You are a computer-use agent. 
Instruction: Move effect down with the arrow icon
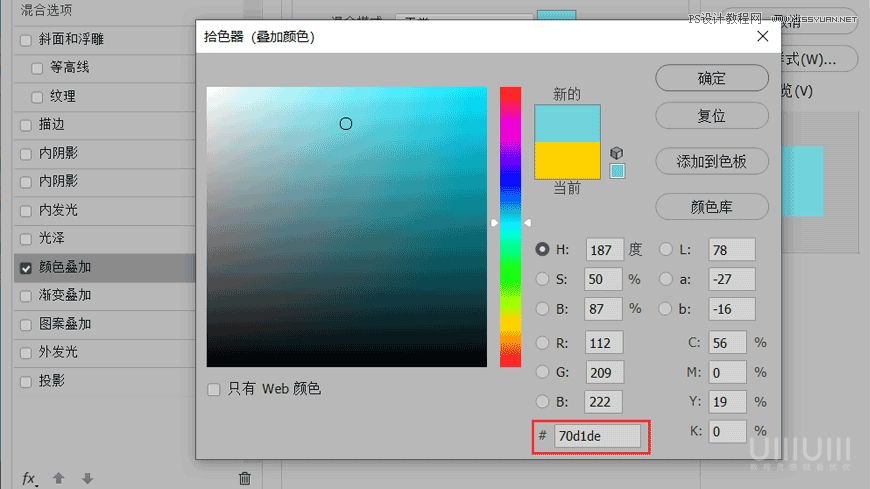point(87,478)
